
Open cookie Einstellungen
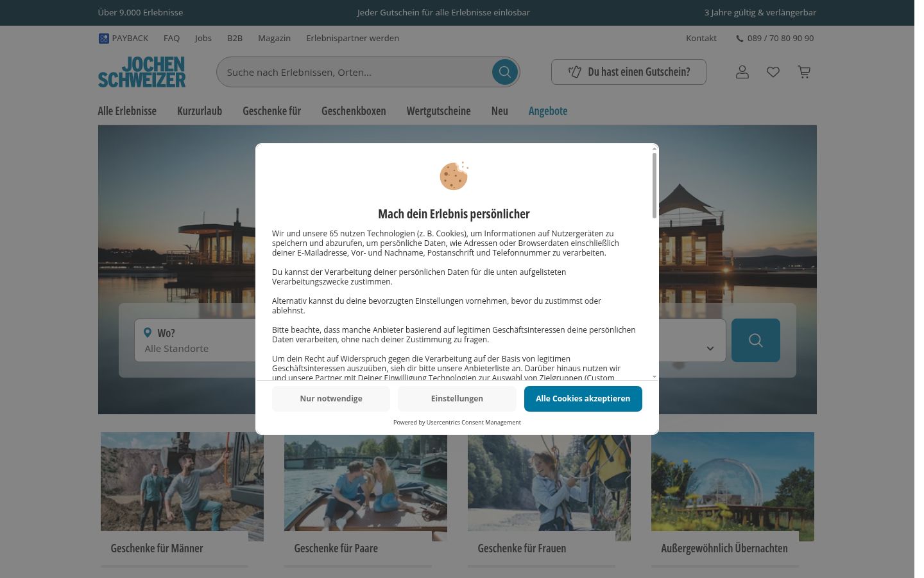(457, 399)
